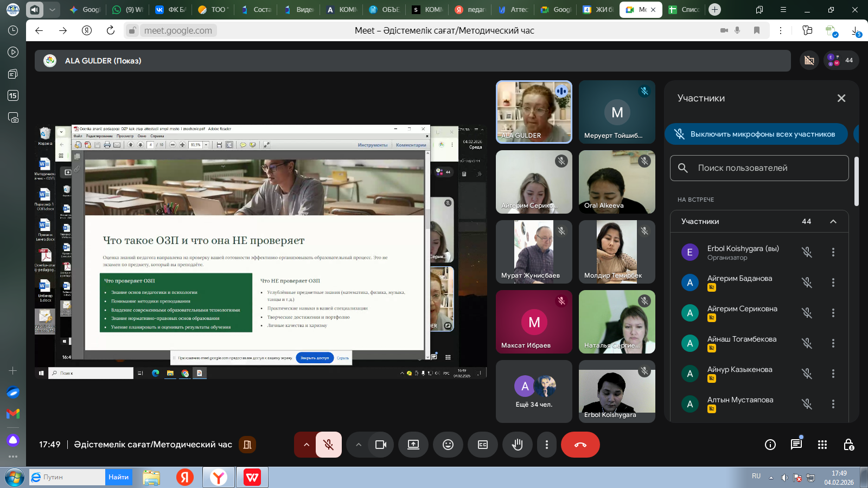Open the activities grid icon
Image resolution: width=868 pixels, height=488 pixels.
point(822,445)
